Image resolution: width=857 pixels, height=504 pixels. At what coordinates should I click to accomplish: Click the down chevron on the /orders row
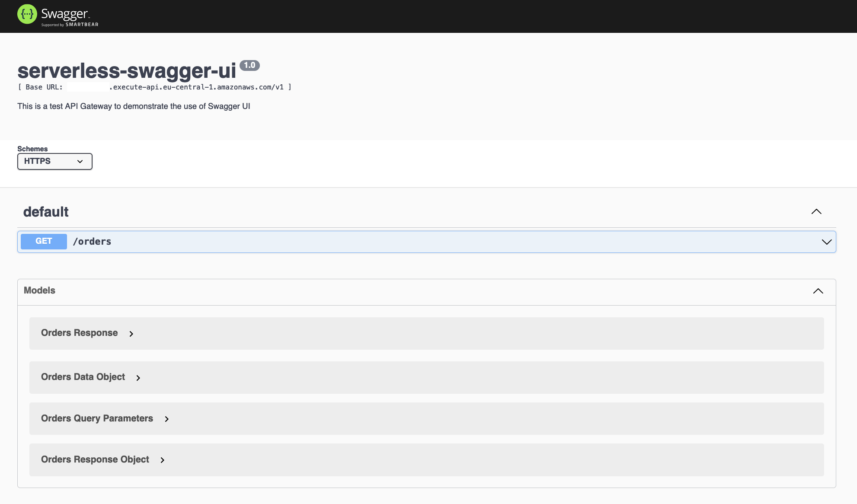(826, 242)
